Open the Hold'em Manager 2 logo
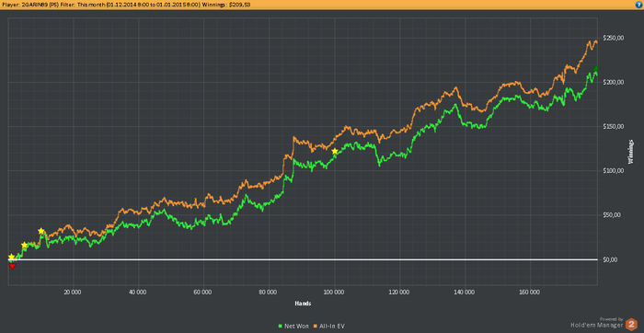Image resolution: width=644 pixels, height=333 pixels. click(631, 325)
